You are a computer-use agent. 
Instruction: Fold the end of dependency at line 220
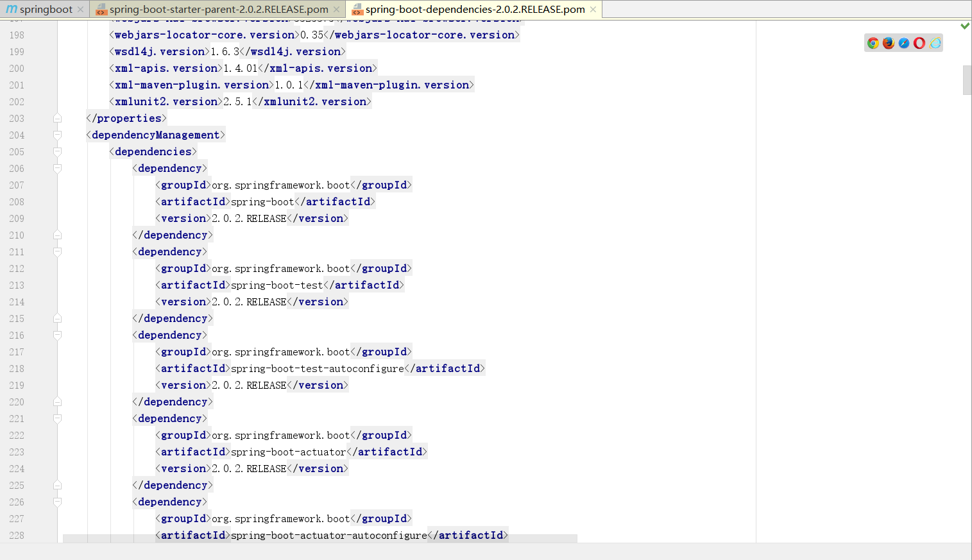point(57,402)
